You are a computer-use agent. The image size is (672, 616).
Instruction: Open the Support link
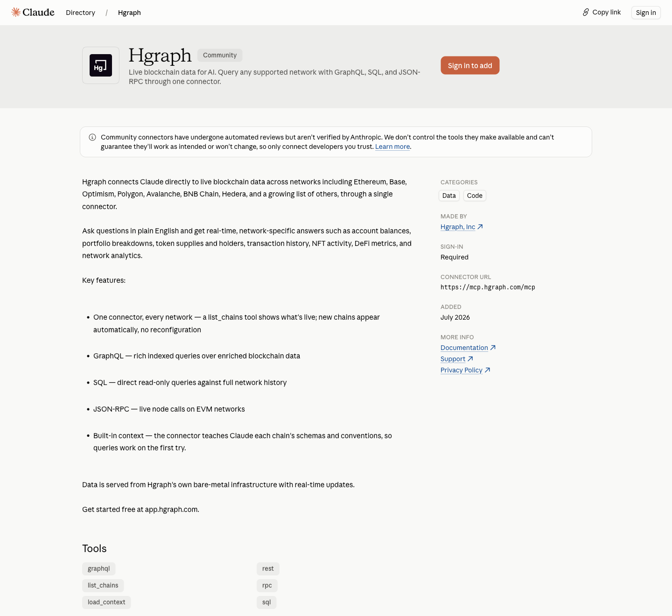[x=453, y=359]
